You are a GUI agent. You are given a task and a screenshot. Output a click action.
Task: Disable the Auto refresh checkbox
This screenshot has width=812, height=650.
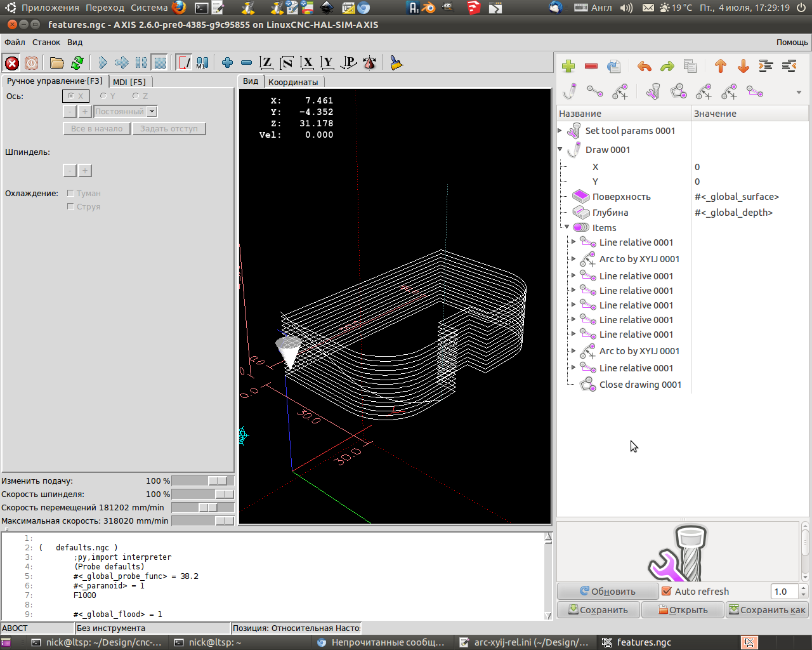(x=667, y=592)
